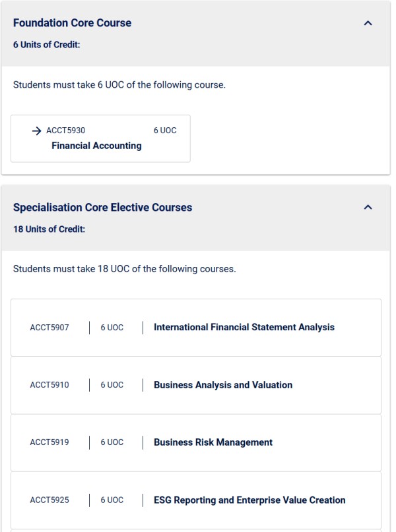Click the ACCT5910 course code
Screen dimensions: 396x532
point(49,385)
